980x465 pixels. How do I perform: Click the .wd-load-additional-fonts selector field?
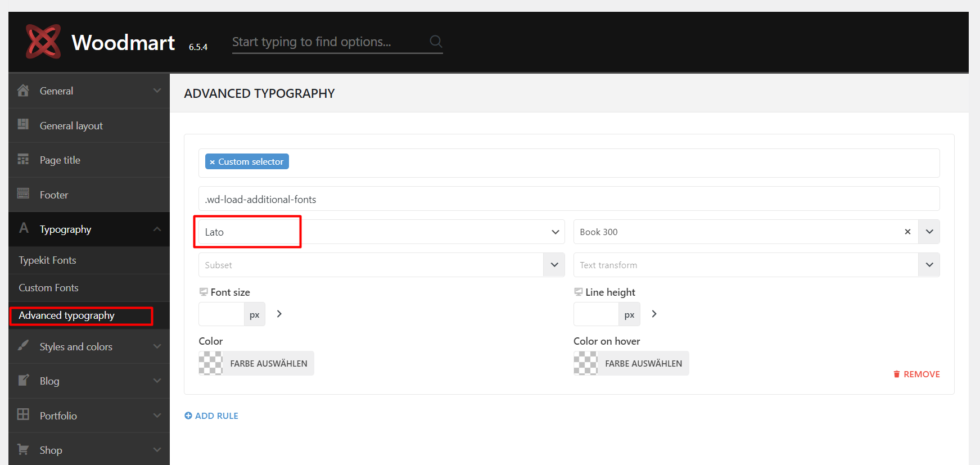(569, 199)
